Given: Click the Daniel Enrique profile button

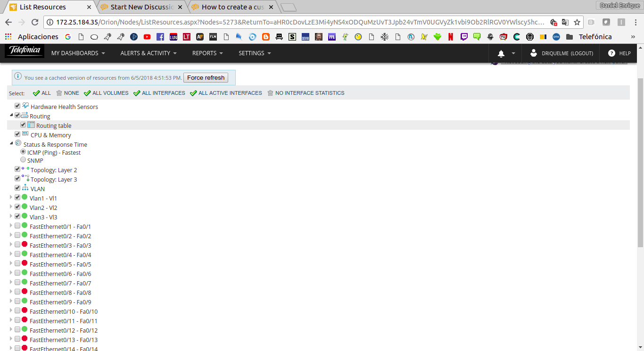Looking at the screenshot, I should pos(620,5).
